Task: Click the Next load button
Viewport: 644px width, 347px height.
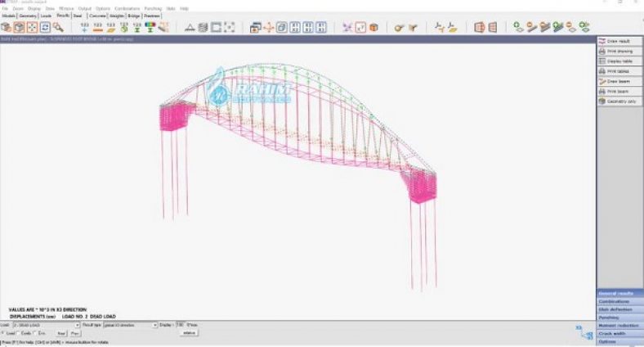Action: click(x=61, y=333)
